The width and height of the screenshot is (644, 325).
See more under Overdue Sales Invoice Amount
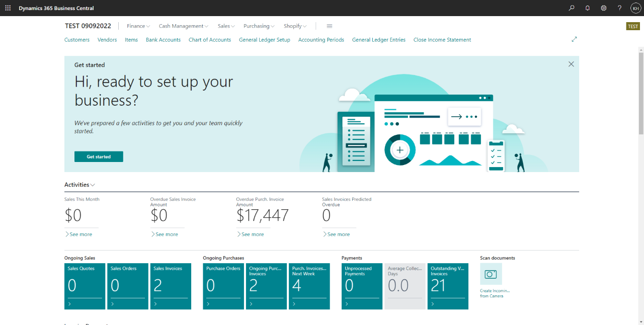165,234
